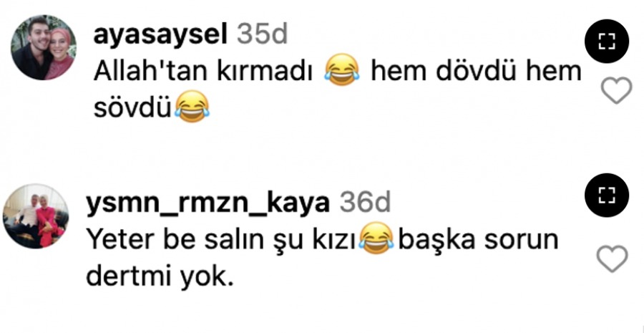Open ayasaysel's profile picture
The width and height of the screenshot is (644, 333).
pos(44,47)
